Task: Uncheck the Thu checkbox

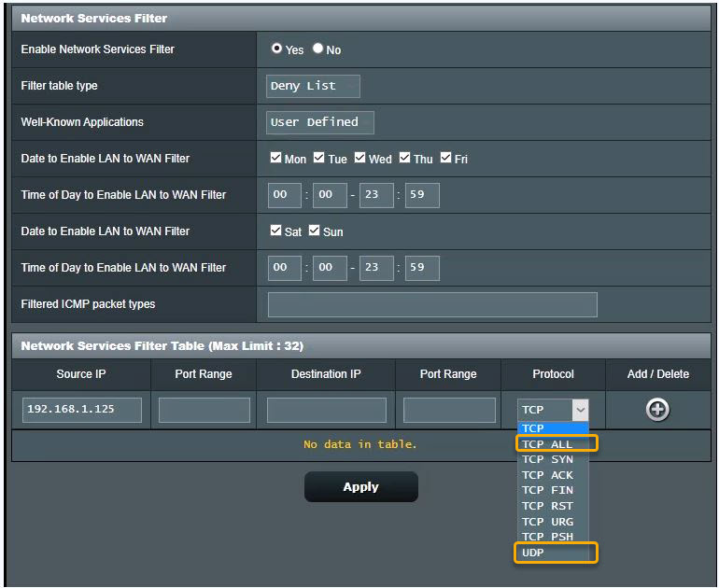Action: 404,158
